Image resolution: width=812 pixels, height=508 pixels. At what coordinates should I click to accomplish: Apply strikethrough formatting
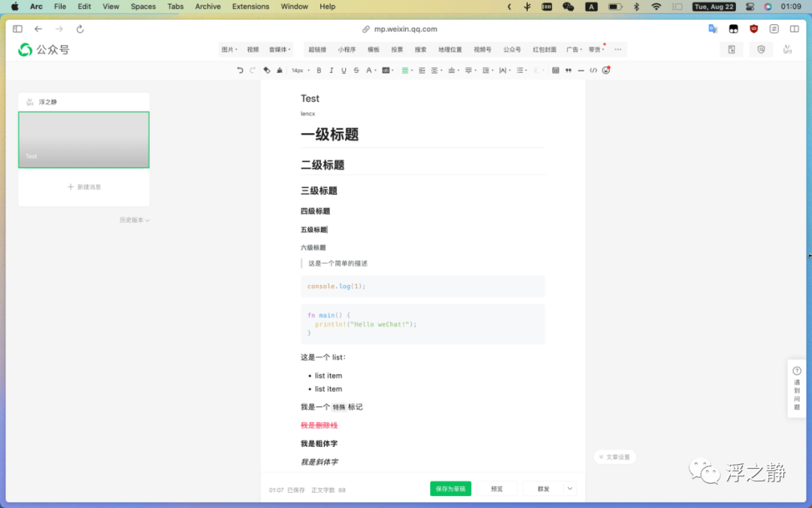point(356,71)
